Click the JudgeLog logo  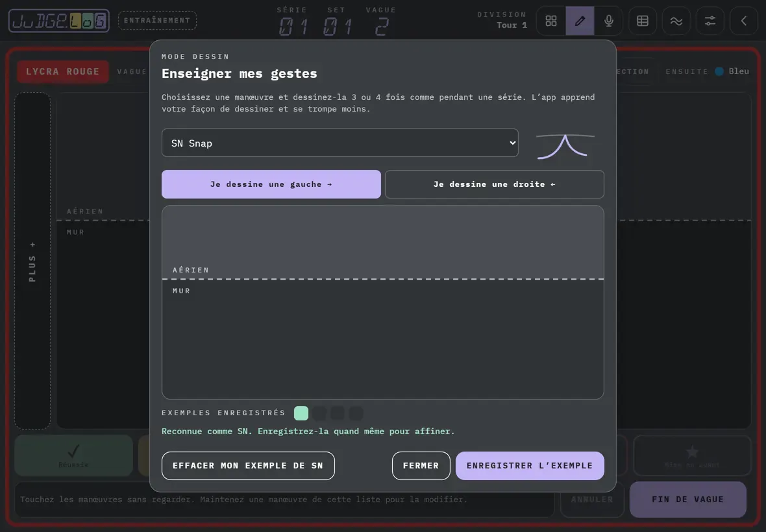pyautogui.click(x=59, y=21)
